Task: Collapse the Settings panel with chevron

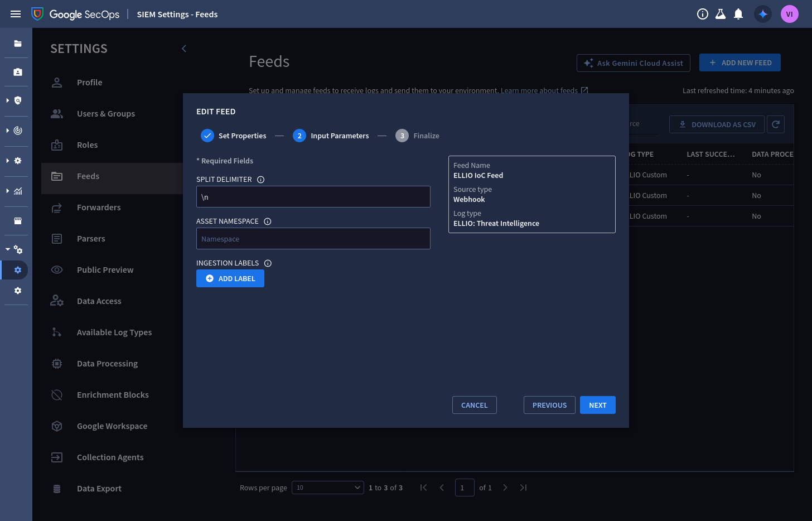Action: [184, 49]
